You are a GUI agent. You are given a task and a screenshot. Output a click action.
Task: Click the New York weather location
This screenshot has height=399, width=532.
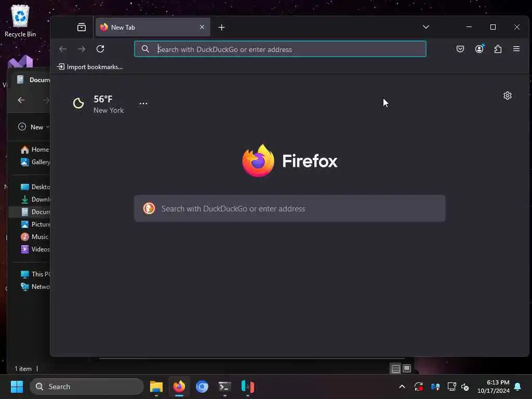point(109,110)
